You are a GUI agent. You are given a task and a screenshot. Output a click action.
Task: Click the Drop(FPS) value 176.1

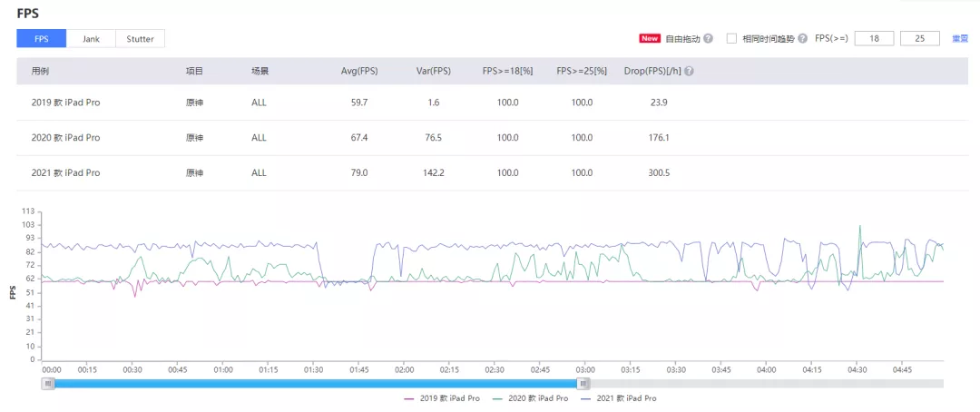(x=659, y=138)
